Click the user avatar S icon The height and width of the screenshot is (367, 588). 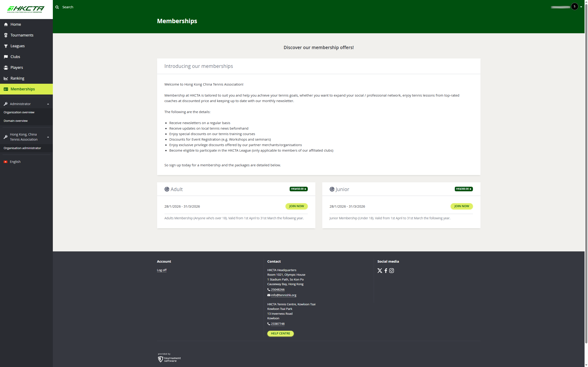coord(574,7)
